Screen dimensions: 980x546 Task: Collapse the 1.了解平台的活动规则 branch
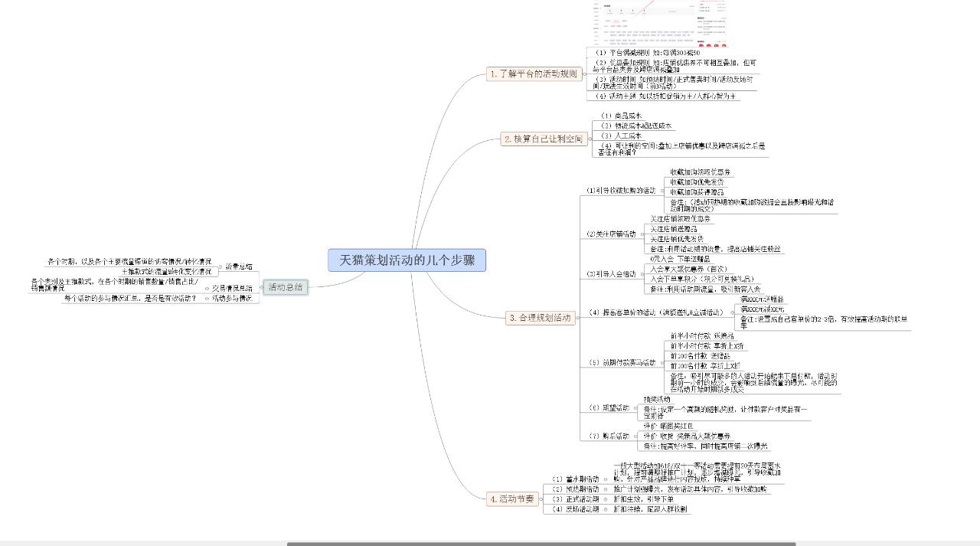pos(585,74)
